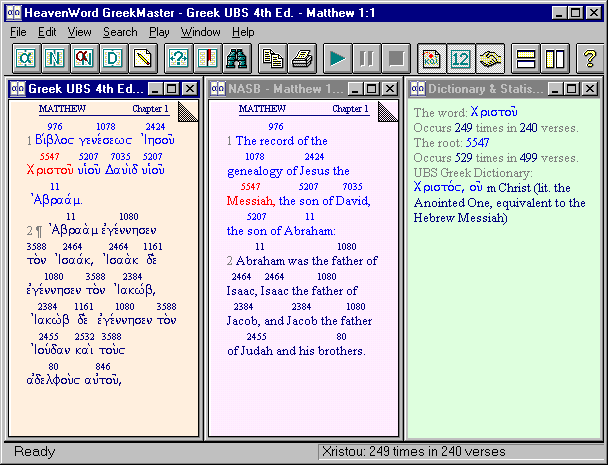The width and height of the screenshot is (608, 465).
Task: Click the red Greek word Χριστοῦ
Action: click(x=50, y=170)
